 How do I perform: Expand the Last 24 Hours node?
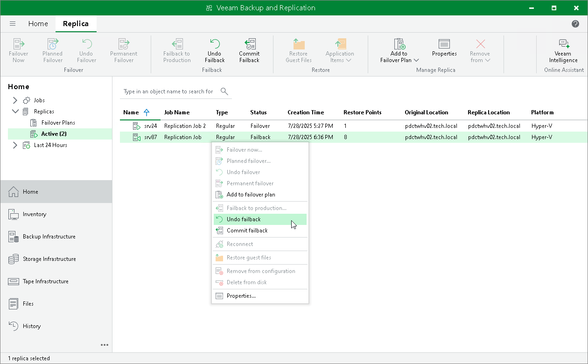[x=15, y=145]
